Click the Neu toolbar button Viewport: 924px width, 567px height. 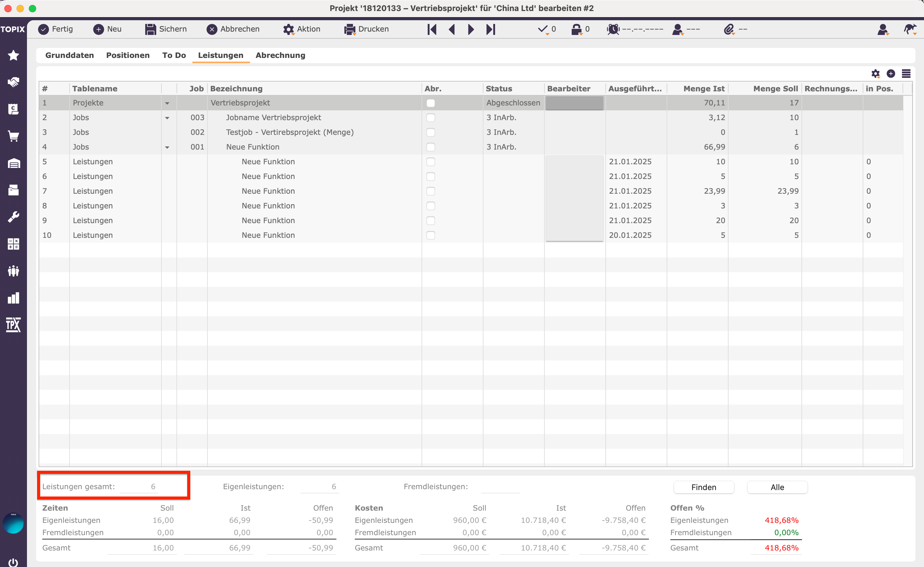pyautogui.click(x=107, y=29)
